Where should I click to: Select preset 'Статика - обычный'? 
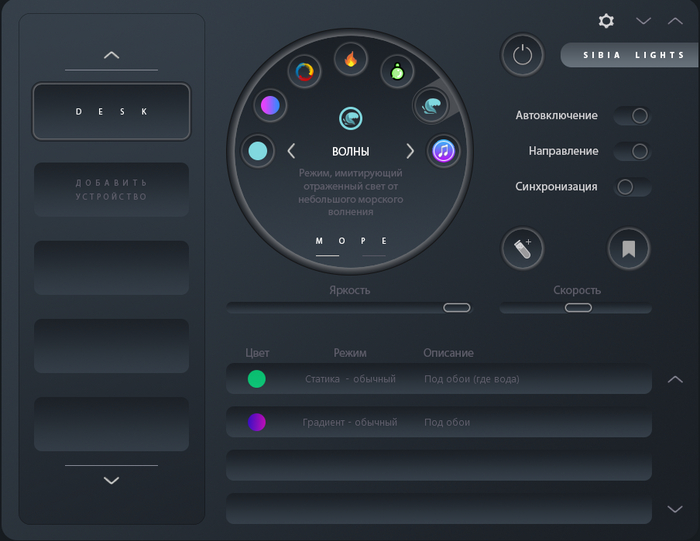[x=350, y=379]
